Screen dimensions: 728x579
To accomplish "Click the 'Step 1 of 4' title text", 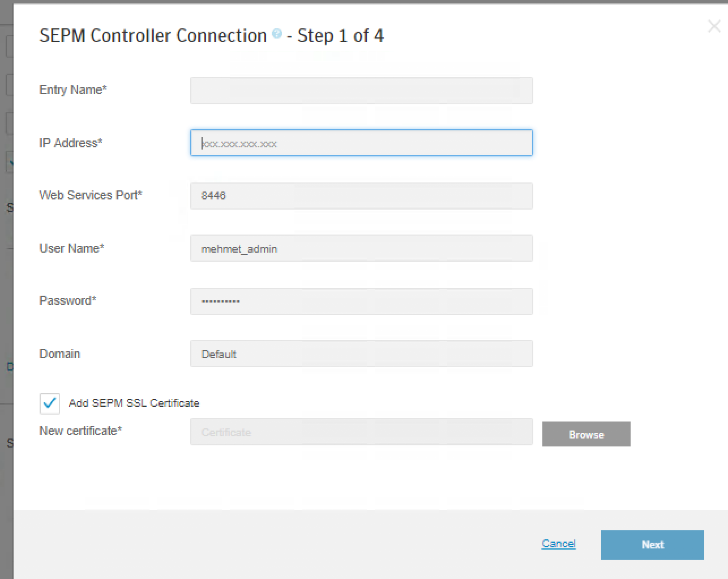I will coord(340,36).
